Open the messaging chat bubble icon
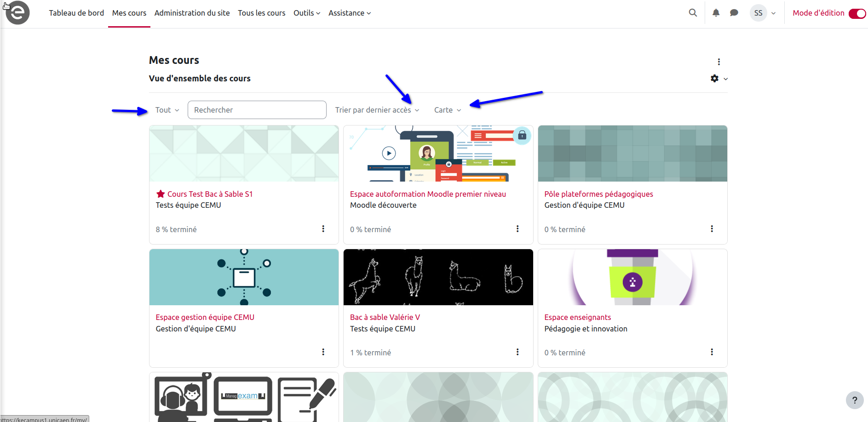868x422 pixels. (734, 13)
